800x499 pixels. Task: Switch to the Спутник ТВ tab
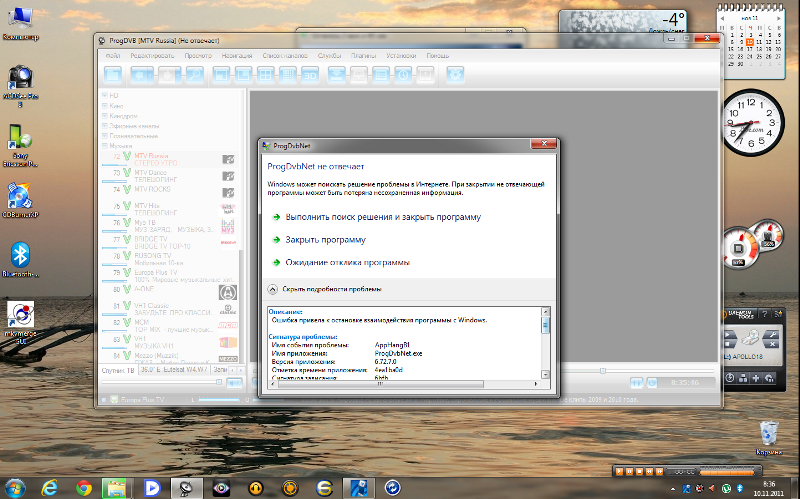[x=119, y=372]
